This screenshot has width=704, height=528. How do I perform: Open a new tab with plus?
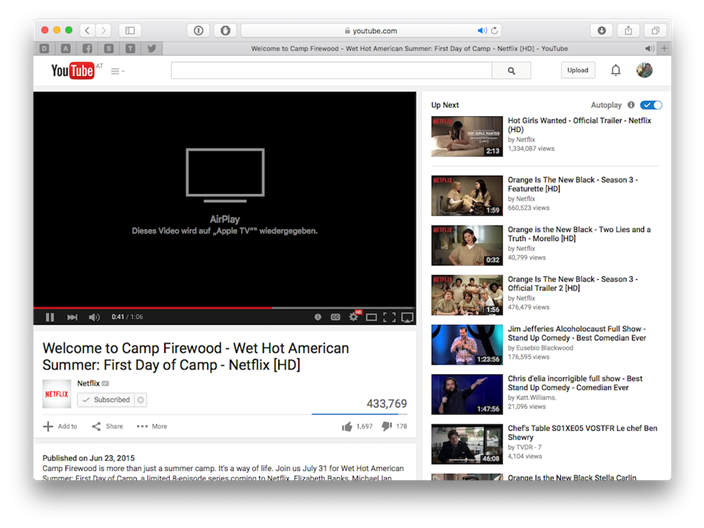click(x=664, y=48)
